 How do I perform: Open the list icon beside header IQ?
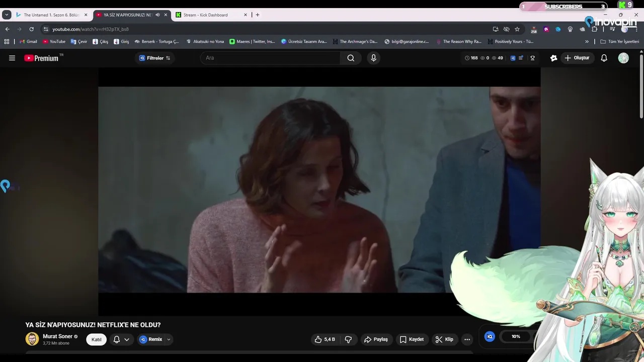(x=521, y=58)
